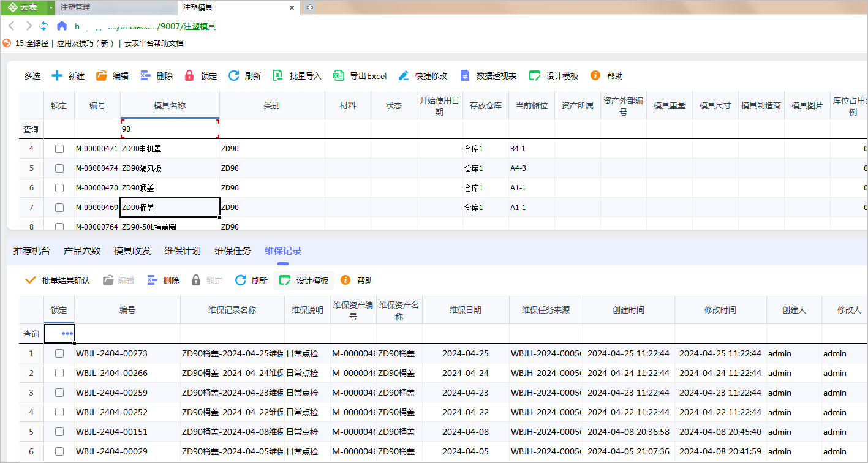Screen dimensions: 868x463
Task: Switch to 模具收发 tab
Action: pos(131,251)
